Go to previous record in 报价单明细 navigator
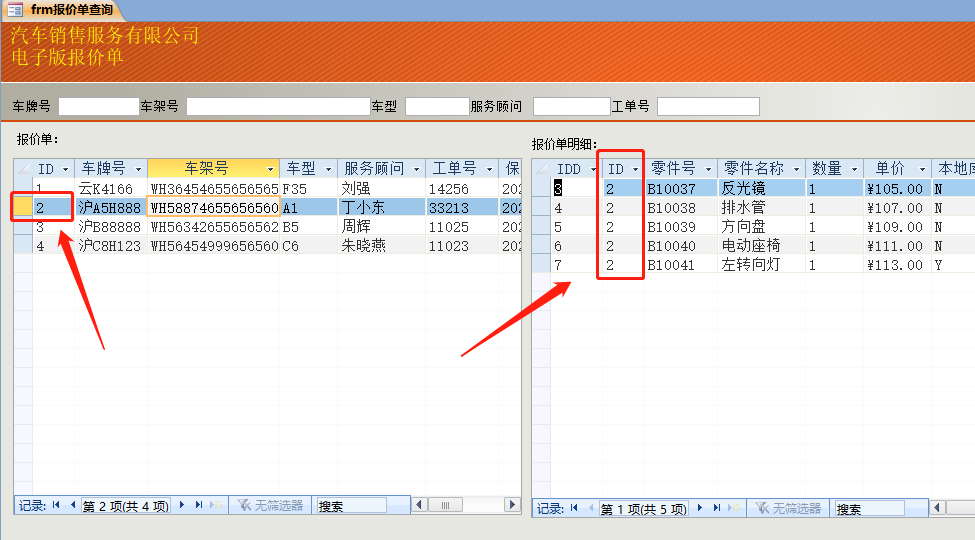 pos(591,508)
